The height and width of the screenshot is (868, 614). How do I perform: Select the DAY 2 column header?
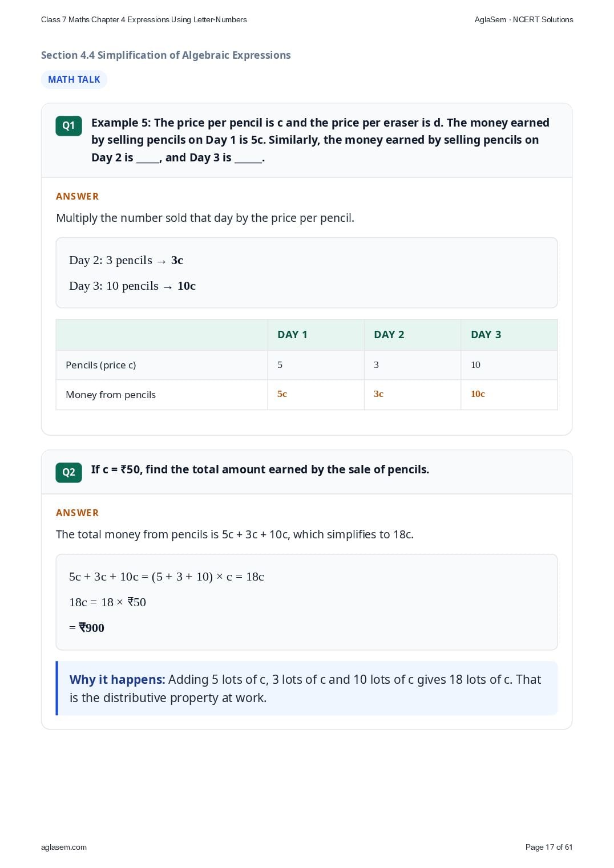(x=413, y=335)
